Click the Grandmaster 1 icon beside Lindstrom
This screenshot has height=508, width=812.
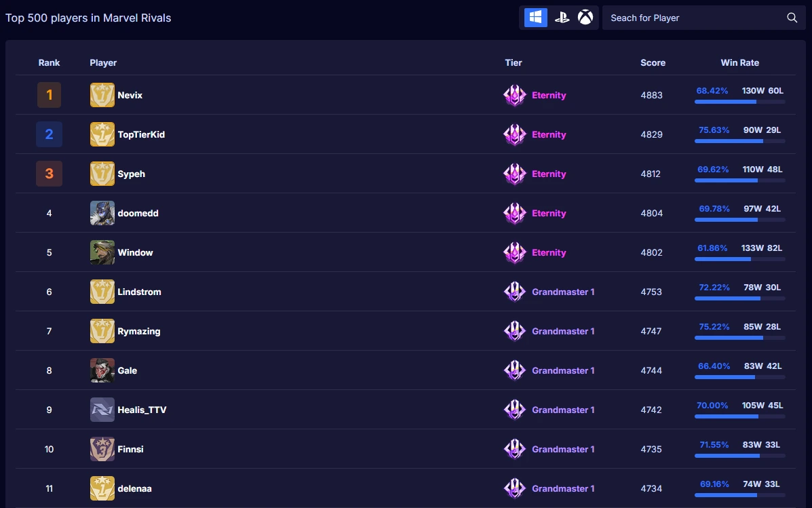coord(515,292)
